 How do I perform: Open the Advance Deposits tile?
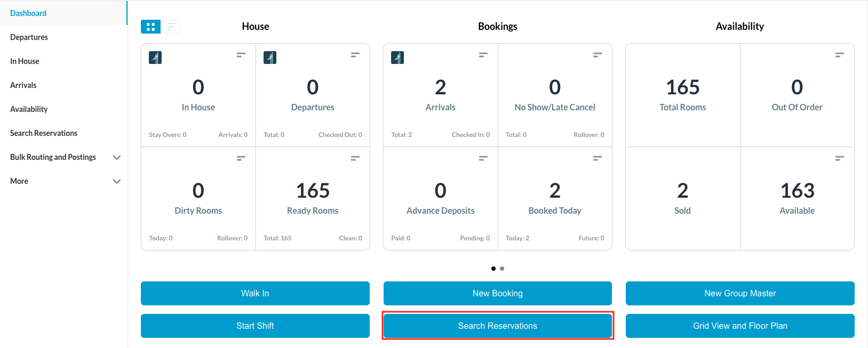point(440,198)
